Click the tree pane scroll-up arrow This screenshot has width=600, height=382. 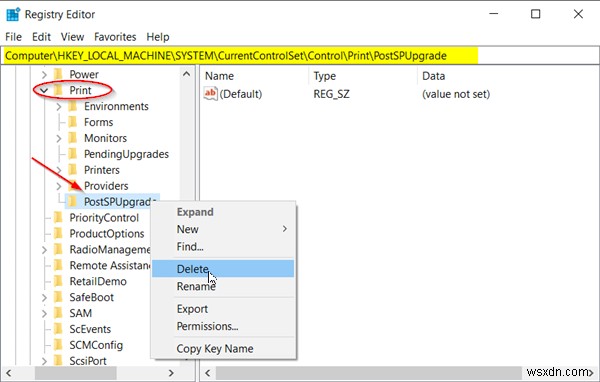186,74
